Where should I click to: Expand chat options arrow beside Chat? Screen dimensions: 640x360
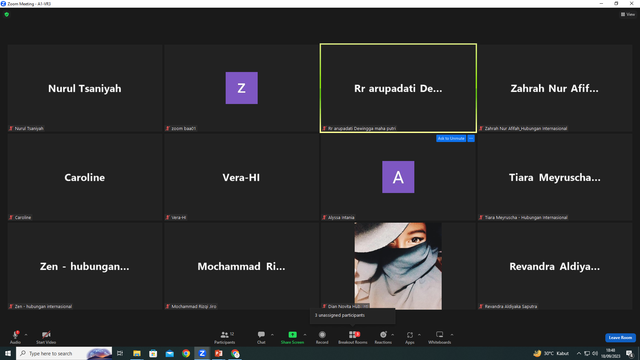(272, 335)
